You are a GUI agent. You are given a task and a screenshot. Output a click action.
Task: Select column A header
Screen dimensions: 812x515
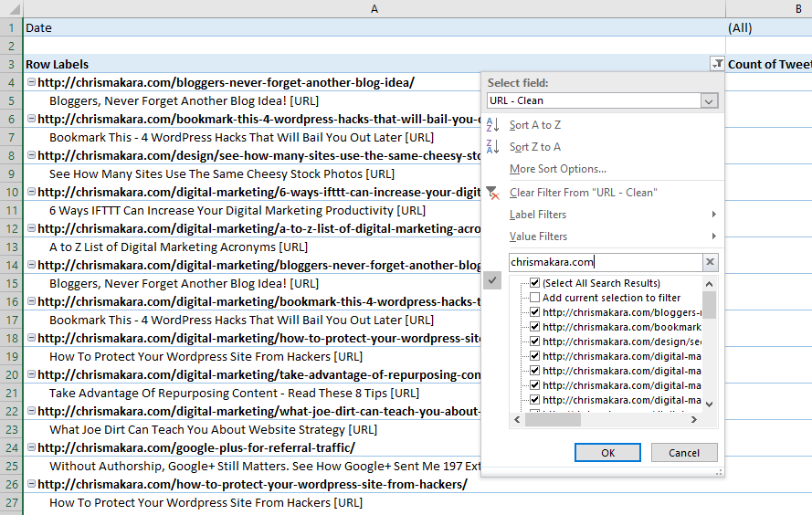374,9
